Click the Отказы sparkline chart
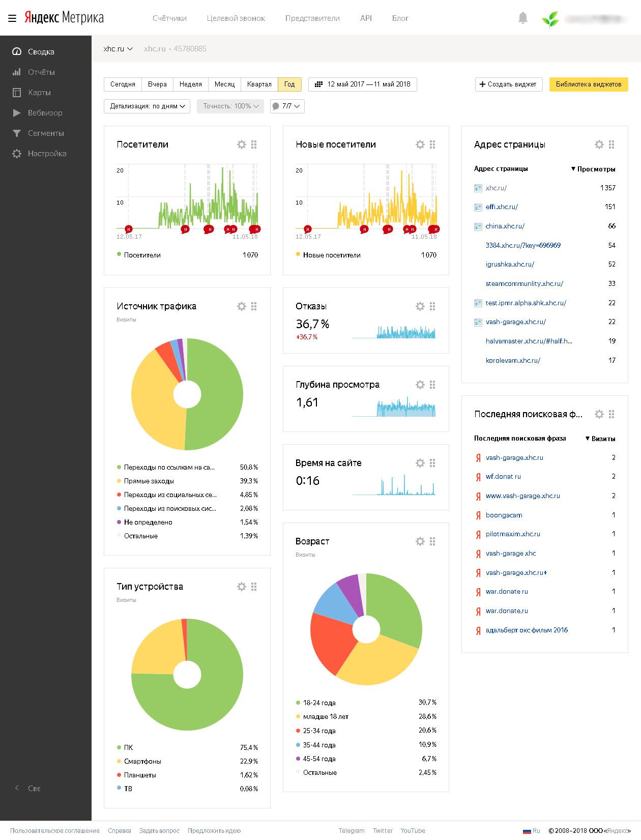This screenshot has width=641, height=840. coord(393,332)
